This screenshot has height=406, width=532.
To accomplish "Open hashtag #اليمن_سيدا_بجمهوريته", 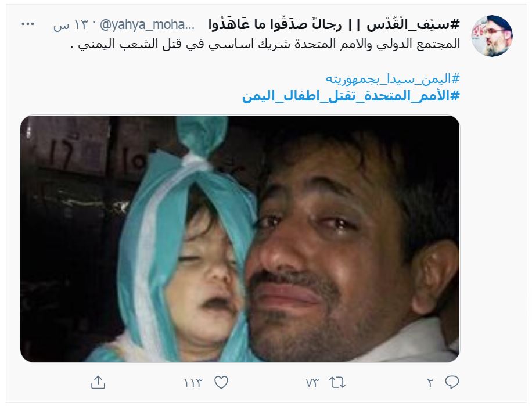I will [x=393, y=79].
